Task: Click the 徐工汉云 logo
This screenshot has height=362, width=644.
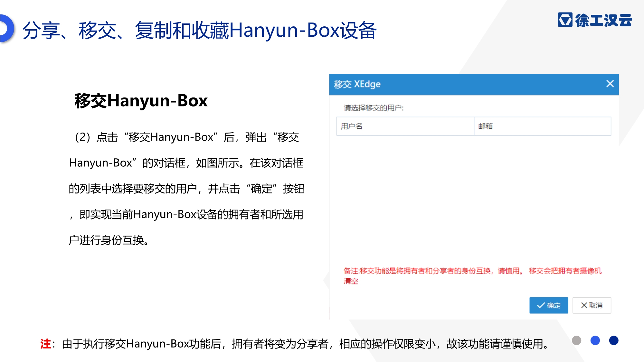Action: (595, 20)
